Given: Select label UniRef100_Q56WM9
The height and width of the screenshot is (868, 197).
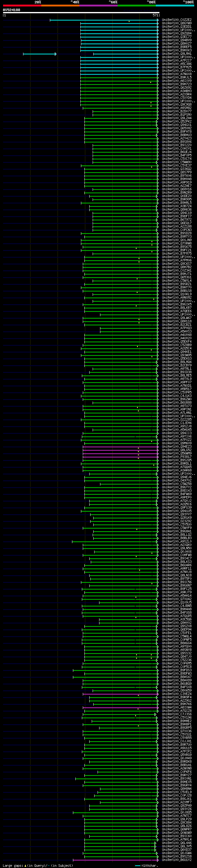Looking at the screenshot, I should click(x=176, y=454).
